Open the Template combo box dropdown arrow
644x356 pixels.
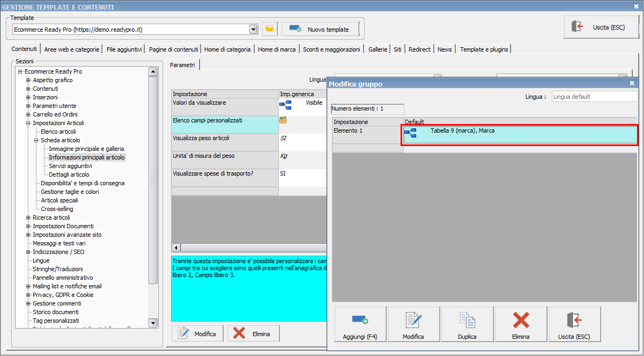(254, 29)
